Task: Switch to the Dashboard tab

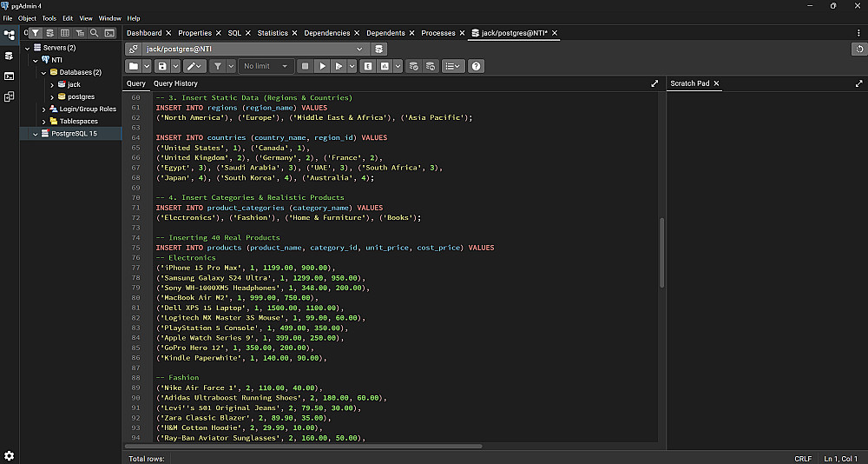Action: click(144, 33)
